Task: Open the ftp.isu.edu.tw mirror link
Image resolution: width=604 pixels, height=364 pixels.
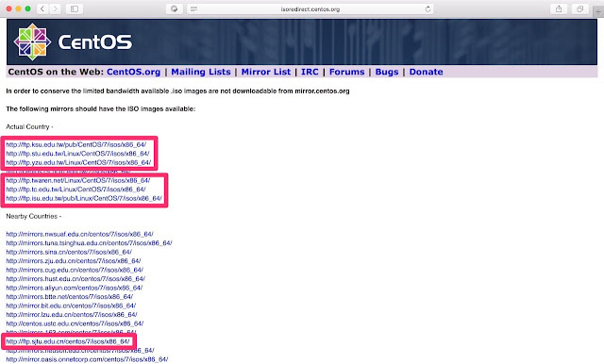Action: click(84, 199)
